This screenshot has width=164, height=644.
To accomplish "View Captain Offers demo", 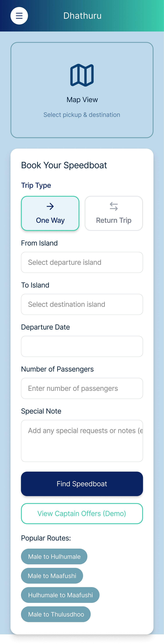I will [x=82, y=513].
